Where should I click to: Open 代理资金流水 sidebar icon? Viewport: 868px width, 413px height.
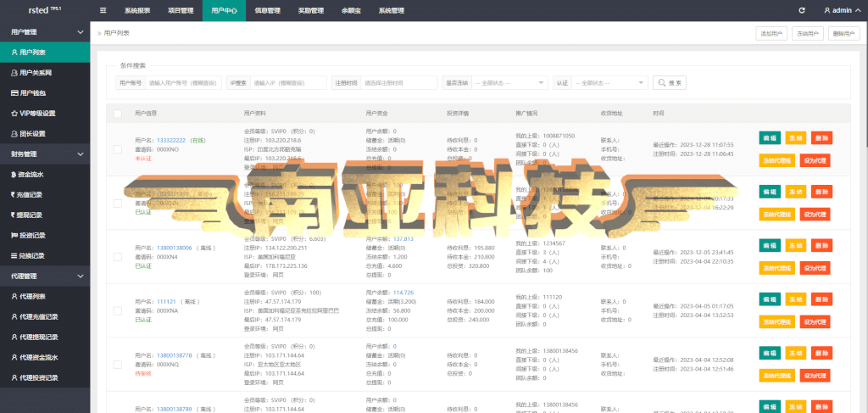coord(14,357)
